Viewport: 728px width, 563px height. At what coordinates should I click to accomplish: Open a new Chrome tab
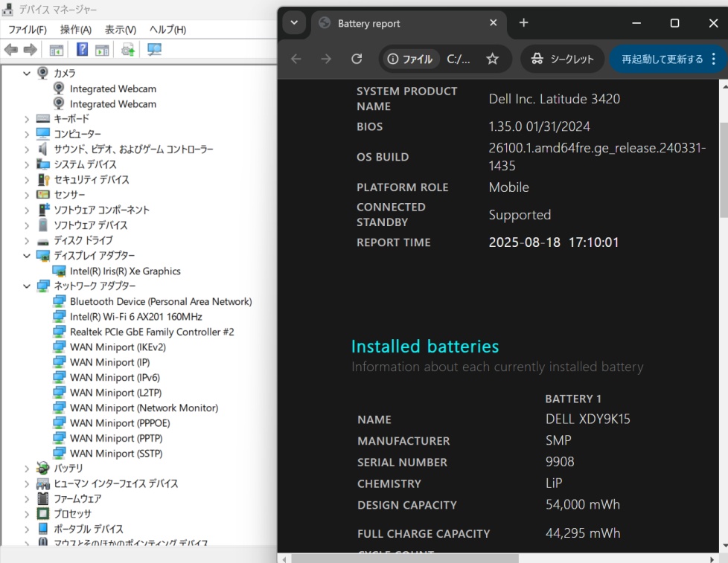coord(524,23)
